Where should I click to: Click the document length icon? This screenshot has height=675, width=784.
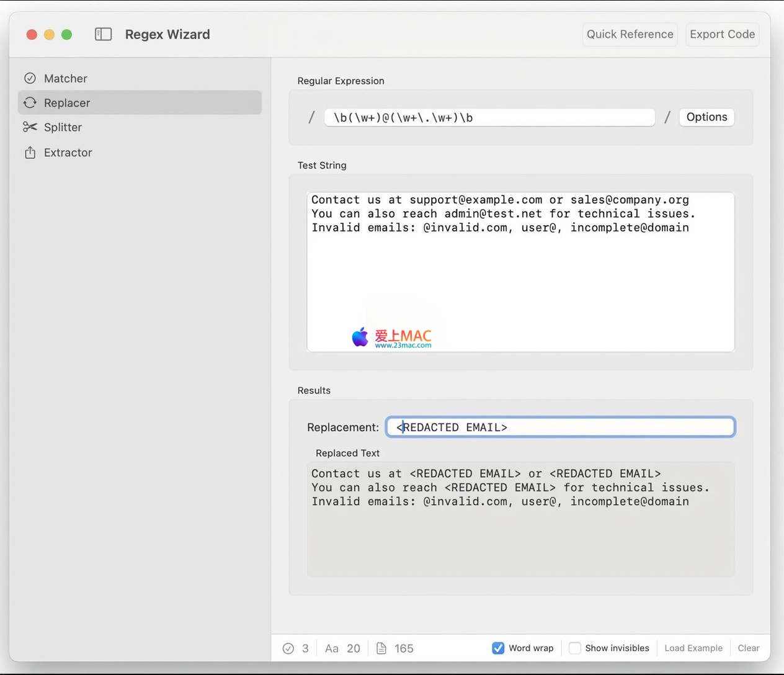[381, 648]
